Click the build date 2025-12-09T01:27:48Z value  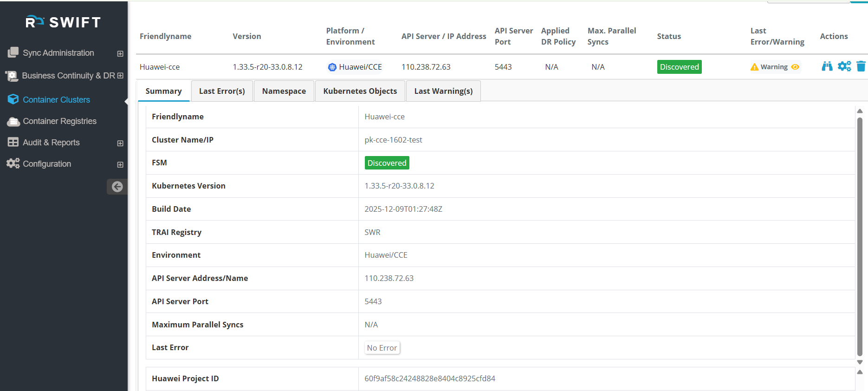point(403,209)
